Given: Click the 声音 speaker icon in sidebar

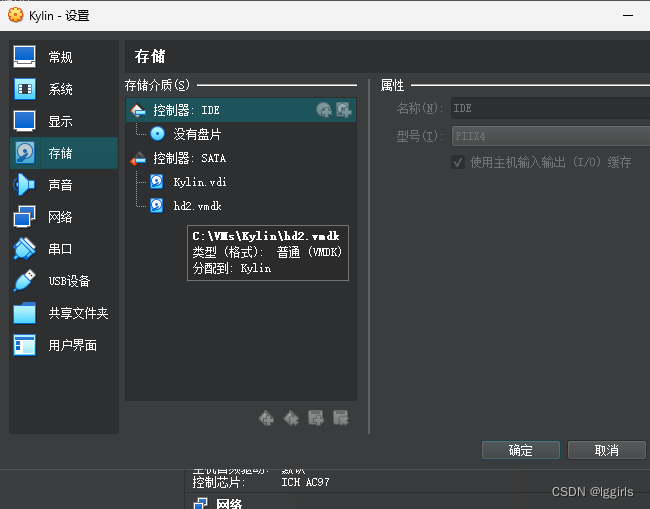Looking at the screenshot, I should click(x=24, y=185).
